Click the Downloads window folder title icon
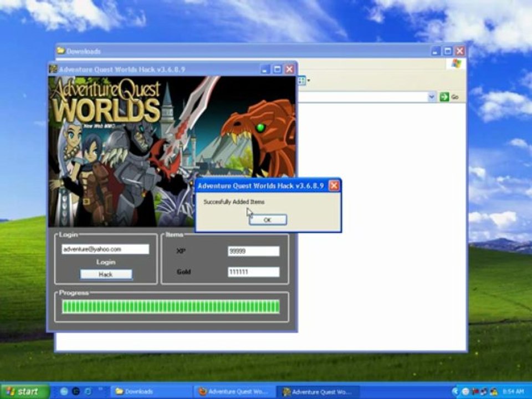This screenshot has width=532, height=399. click(x=61, y=51)
